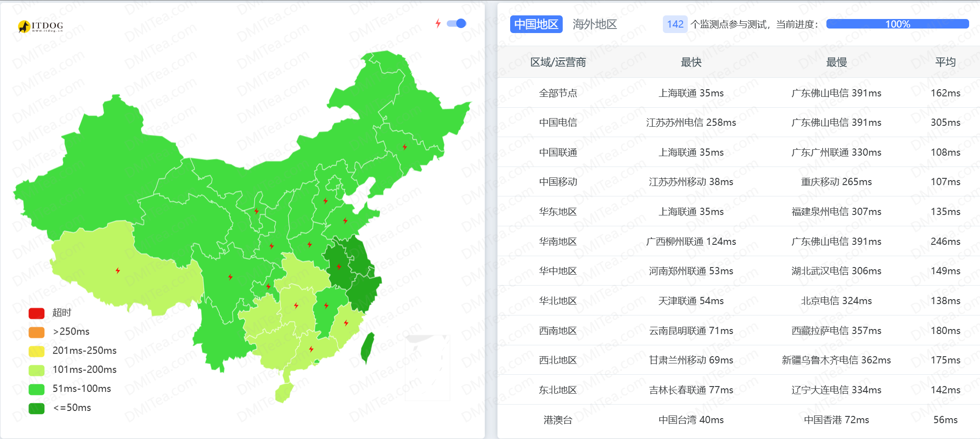This screenshot has width=980, height=439.
Task: Toggle the lightning marker switch off
Action: (456, 24)
